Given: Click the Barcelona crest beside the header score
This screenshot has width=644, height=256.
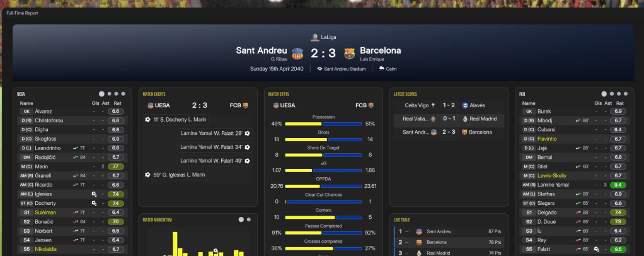Looking at the screenshot, I should tap(348, 53).
